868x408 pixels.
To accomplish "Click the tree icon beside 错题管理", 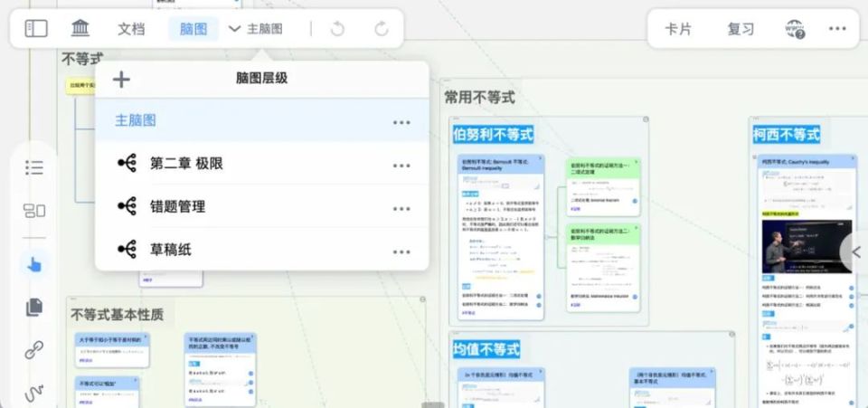I will (127, 206).
